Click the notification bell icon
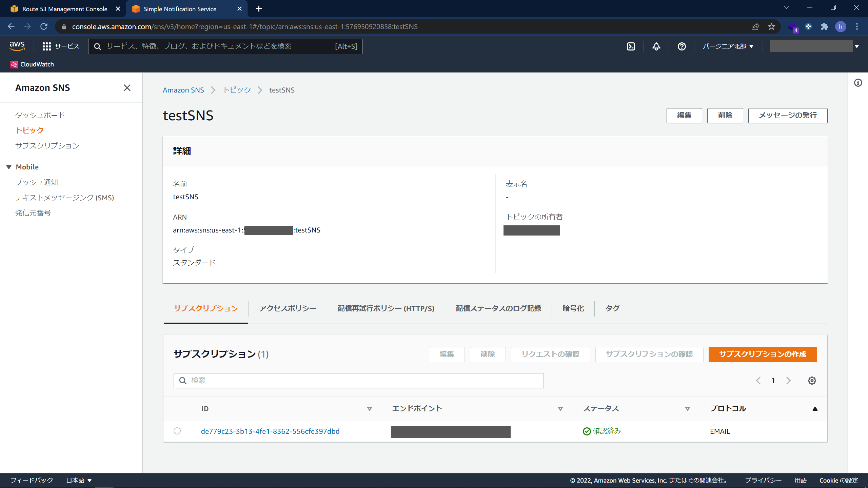 (x=656, y=46)
